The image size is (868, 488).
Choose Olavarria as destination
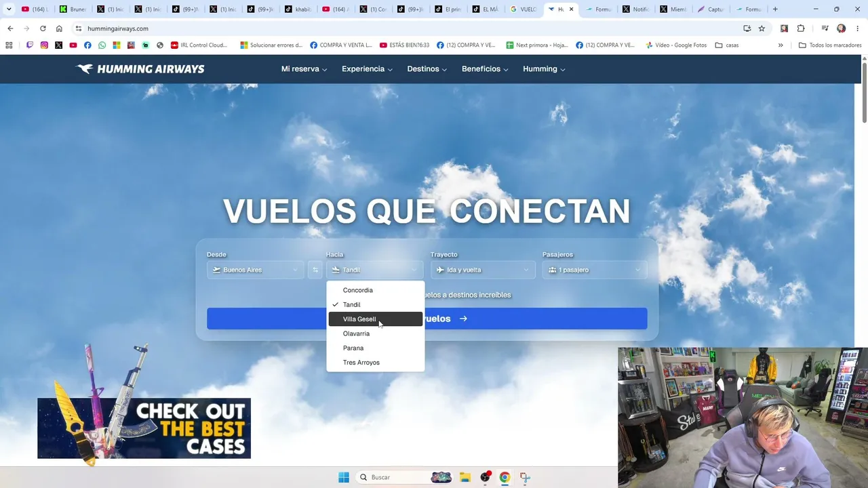tap(375, 333)
